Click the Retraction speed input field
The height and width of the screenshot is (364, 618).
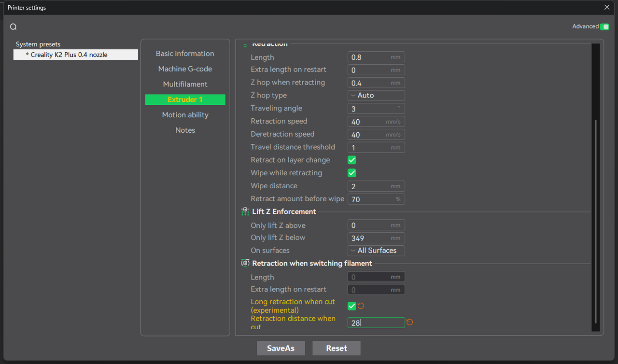tap(368, 122)
